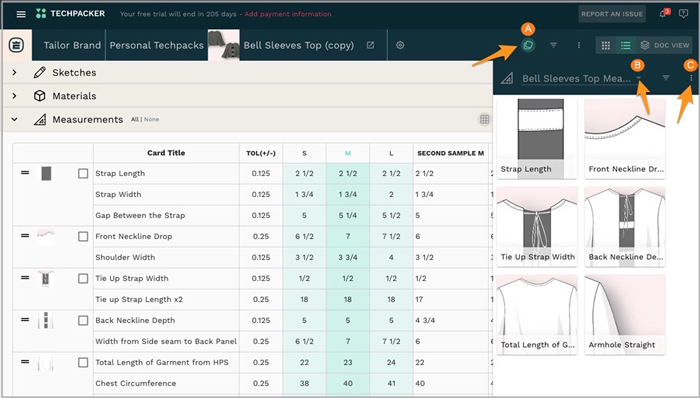
Task: Click the Techpacker logo
Action: [x=71, y=13]
